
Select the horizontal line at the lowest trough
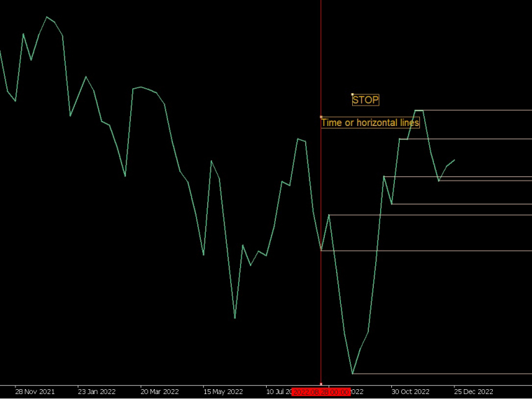pyautogui.click(x=442, y=374)
